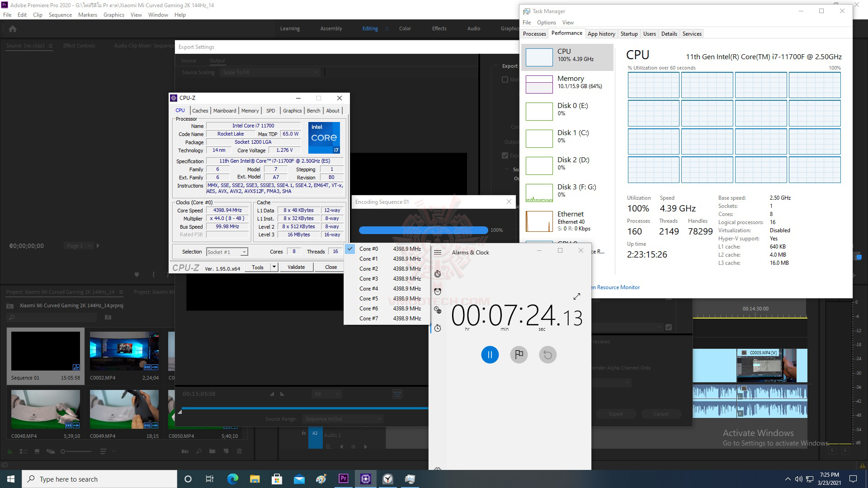
Task: Open the World Clock section in the clock sidebar
Action: pos(438,310)
